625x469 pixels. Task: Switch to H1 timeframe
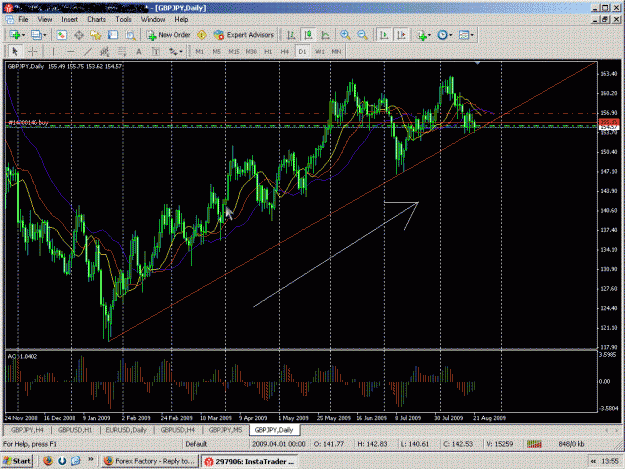click(x=268, y=51)
